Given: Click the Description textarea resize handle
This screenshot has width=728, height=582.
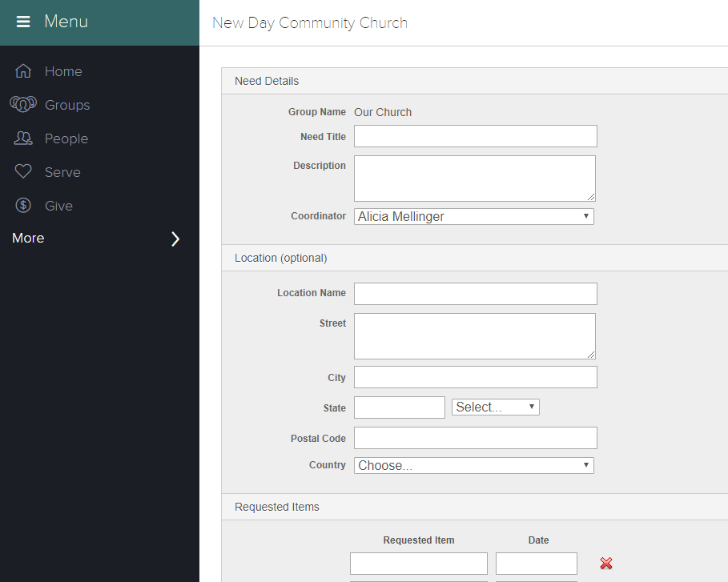Looking at the screenshot, I should (x=591, y=197).
